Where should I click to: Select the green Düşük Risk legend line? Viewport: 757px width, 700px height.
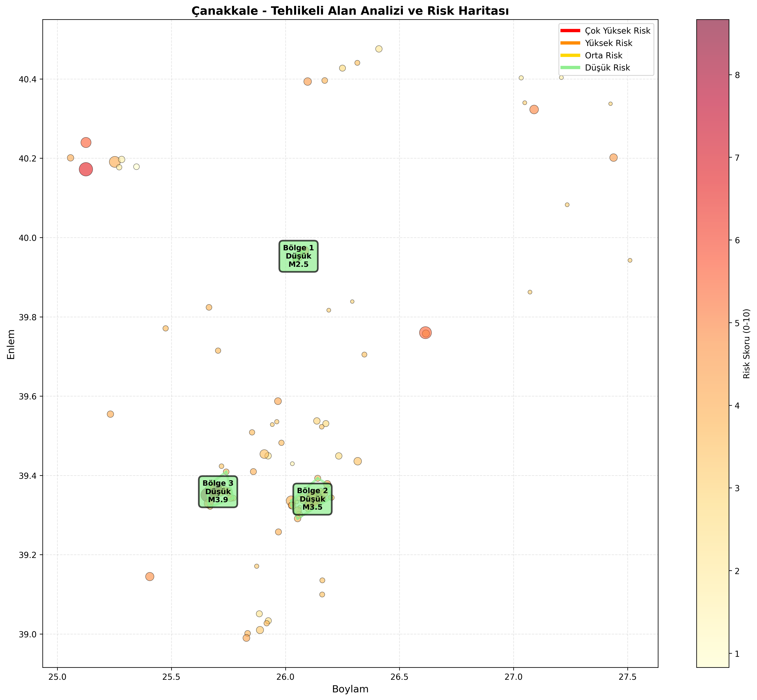coord(570,68)
